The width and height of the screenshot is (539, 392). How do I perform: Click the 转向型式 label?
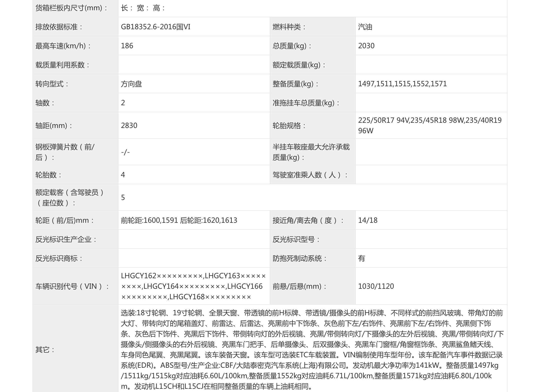52,84
